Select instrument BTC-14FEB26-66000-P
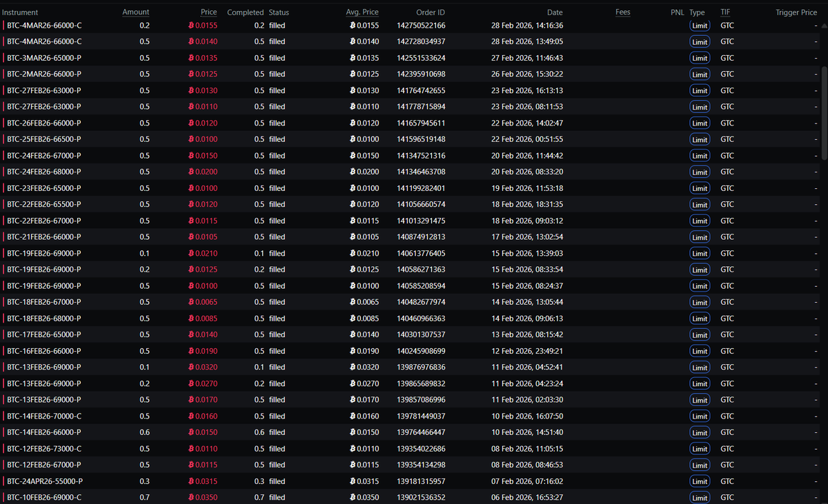Image resolution: width=828 pixels, height=504 pixels. tap(43, 432)
